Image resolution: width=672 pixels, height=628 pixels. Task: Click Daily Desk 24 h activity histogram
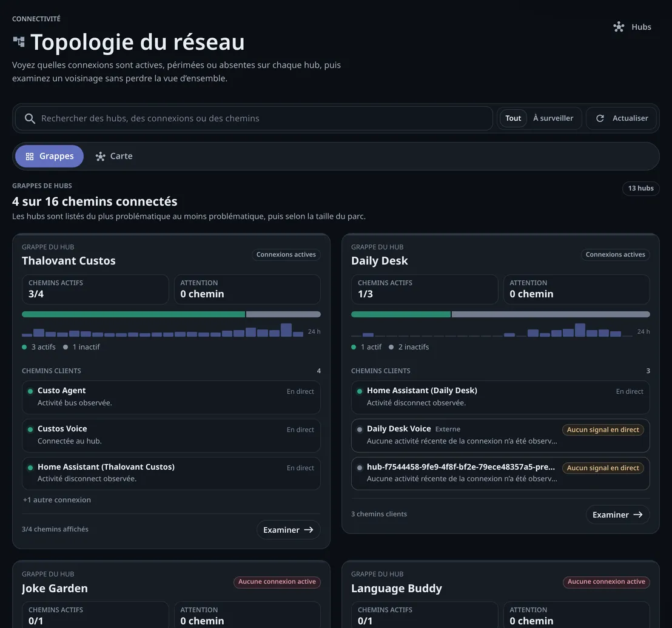point(492,330)
